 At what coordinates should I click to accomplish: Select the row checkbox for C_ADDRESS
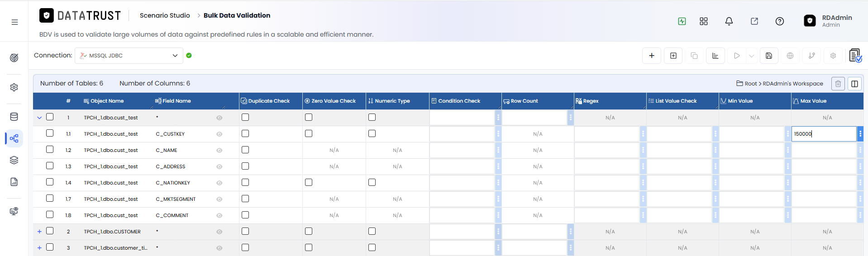click(50, 166)
